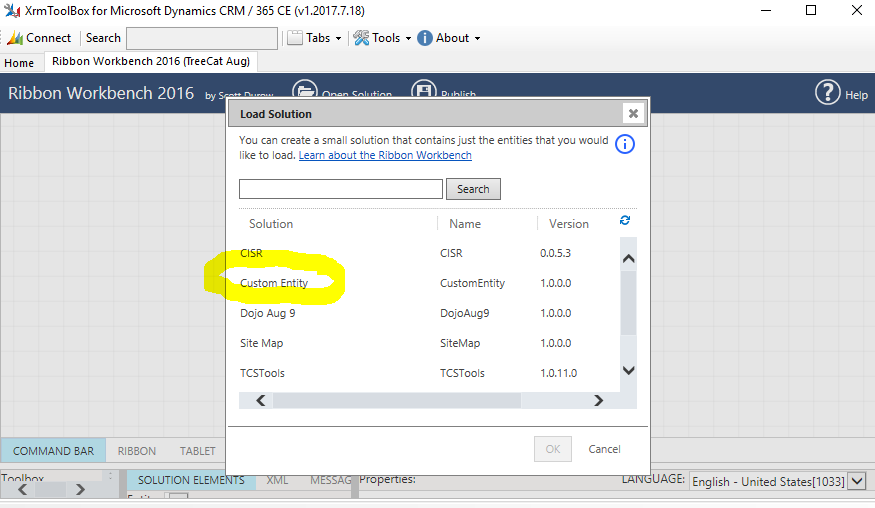Screen dimensions: 875x508
Task: Select the Ribbon Workbench 2016 tab
Action: click(x=151, y=61)
